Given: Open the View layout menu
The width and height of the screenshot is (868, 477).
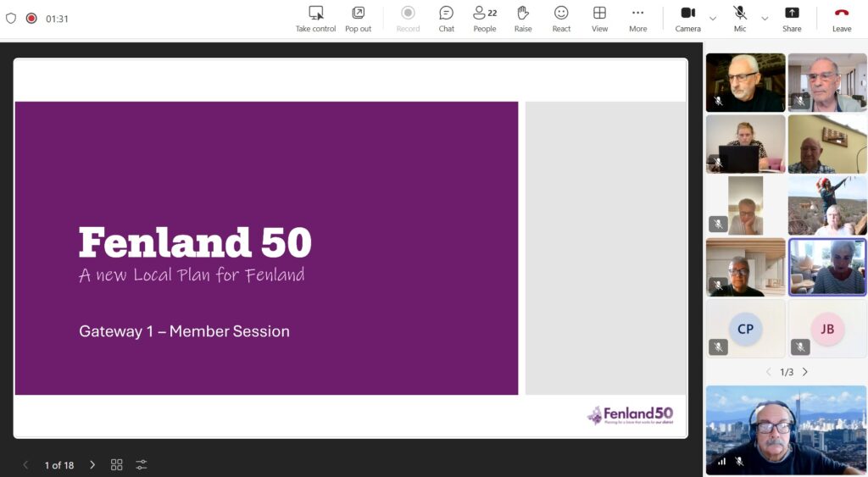Looking at the screenshot, I should pos(599,19).
